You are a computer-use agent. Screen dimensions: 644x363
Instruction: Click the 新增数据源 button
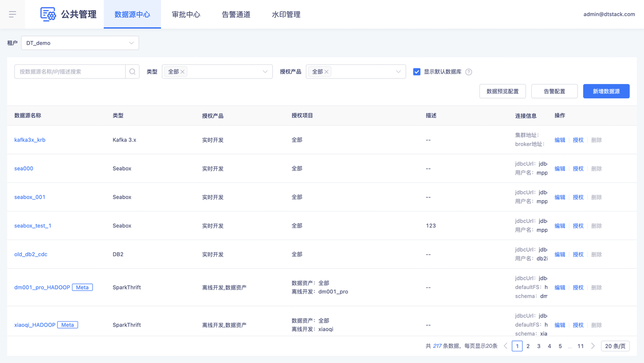[x=606, y=91]
